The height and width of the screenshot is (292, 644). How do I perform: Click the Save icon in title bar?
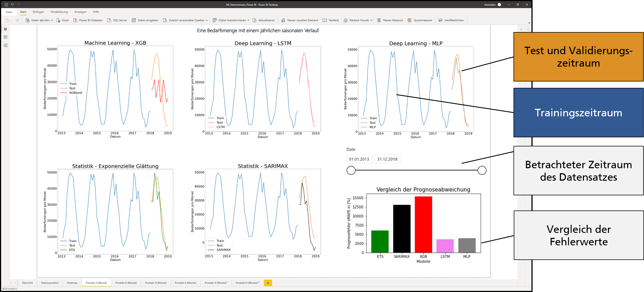(6, 5)
